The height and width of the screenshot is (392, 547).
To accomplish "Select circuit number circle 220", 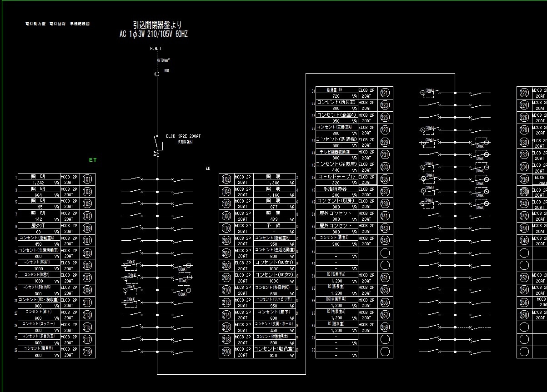I will pos(226,352).
